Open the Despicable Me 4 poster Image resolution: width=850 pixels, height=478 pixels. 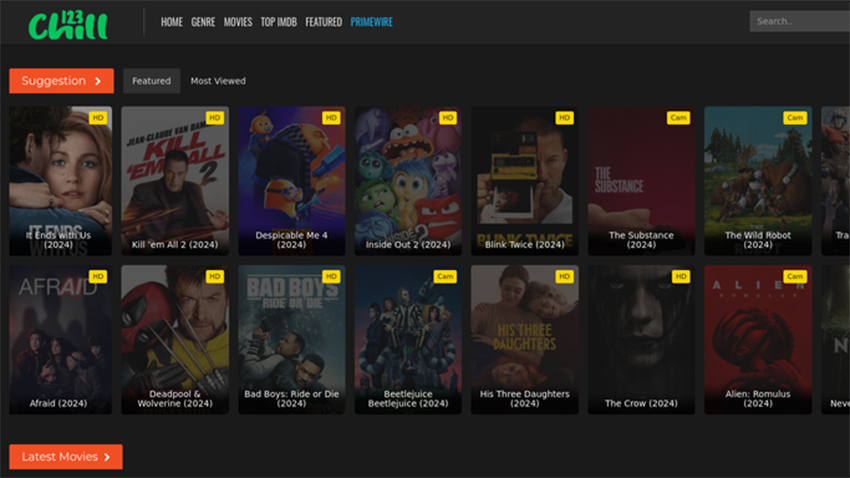(292, 180)
